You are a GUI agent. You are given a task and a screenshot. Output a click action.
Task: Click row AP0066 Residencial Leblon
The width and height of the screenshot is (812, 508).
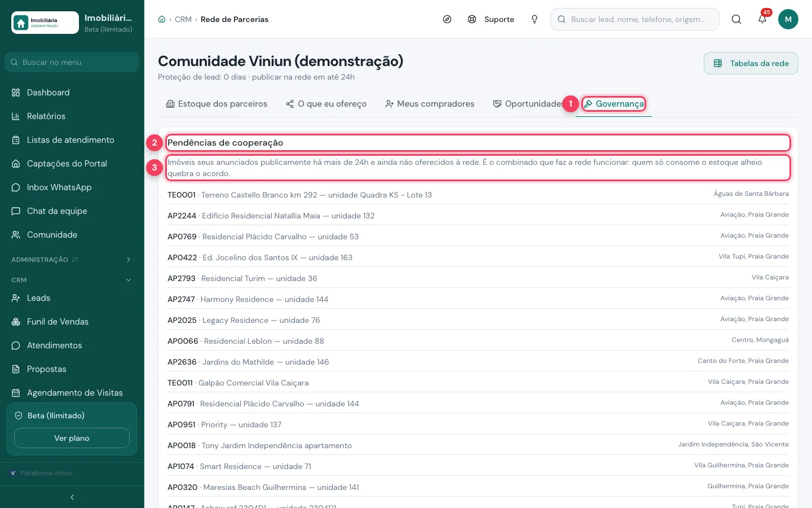coord(478,341)
